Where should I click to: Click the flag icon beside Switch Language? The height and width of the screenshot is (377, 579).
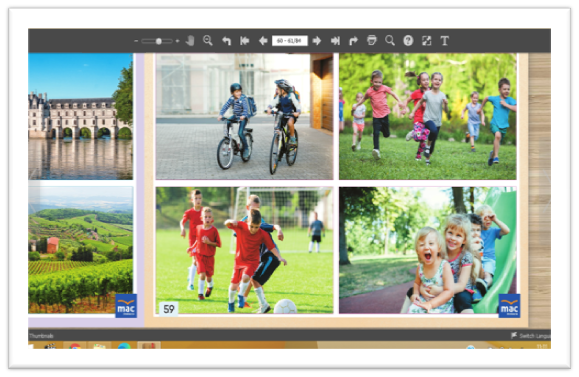click(514, 335)
